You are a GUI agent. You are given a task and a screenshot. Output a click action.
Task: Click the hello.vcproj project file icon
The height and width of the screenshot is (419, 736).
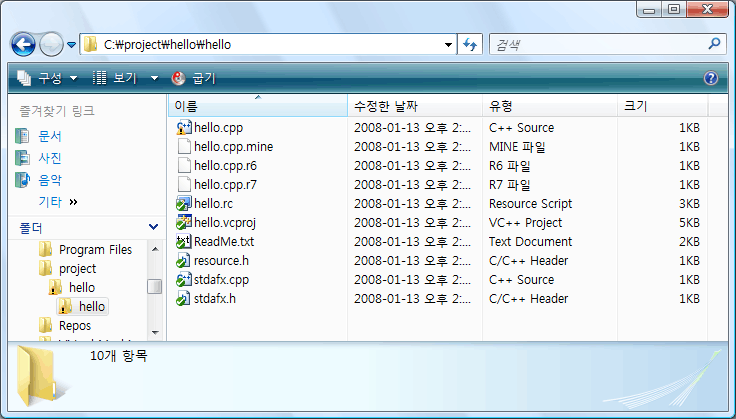click(183, 223)
